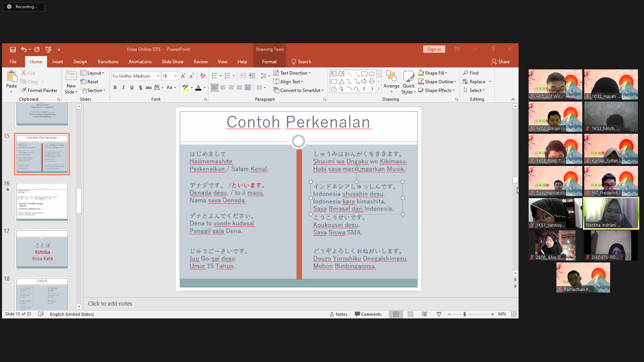The height and width of the screenshot is (362, 644).
Task: Open the Drawing Tools Format tab
Action: (x=269, y=62)
